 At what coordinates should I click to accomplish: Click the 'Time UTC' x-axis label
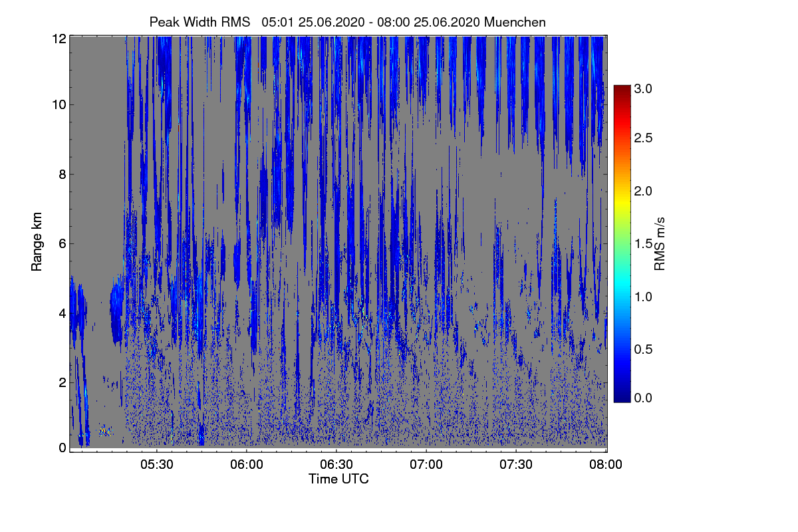338,479
